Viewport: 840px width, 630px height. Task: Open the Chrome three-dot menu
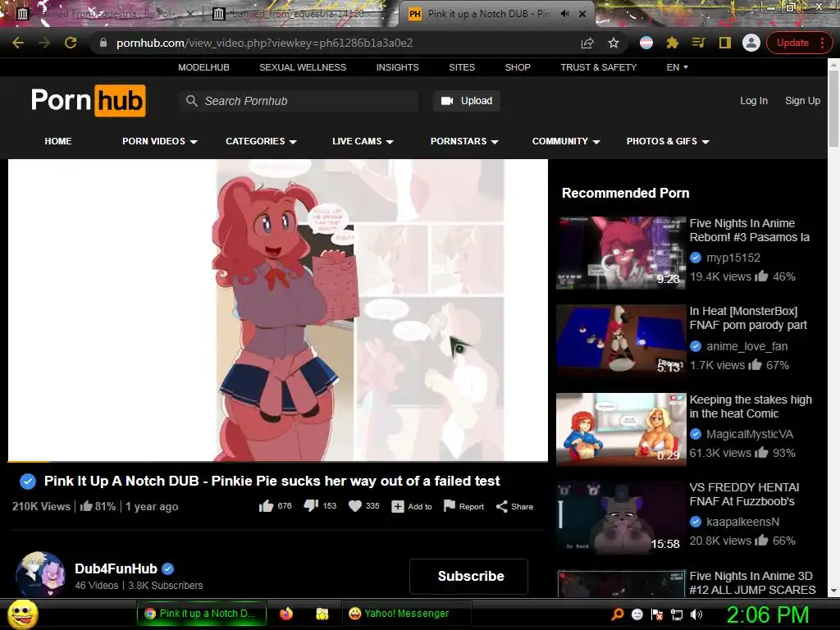[x=822, y=43]
